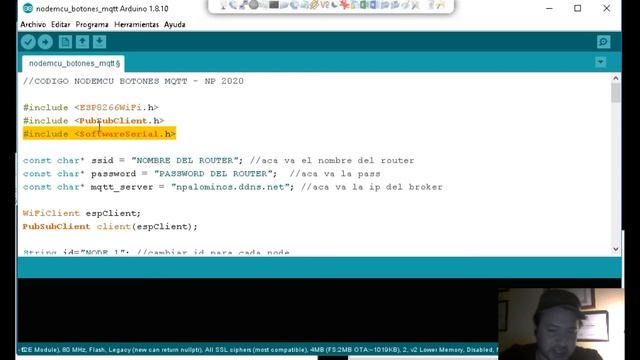
Task: Save sketch with the down-arrow icon
Action: [x=100, y=42]
